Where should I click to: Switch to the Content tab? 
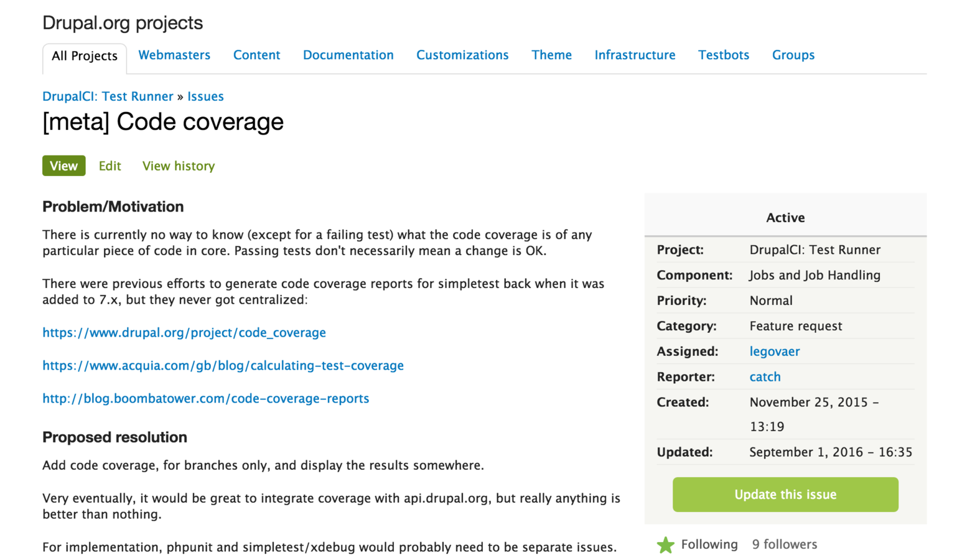256,55
